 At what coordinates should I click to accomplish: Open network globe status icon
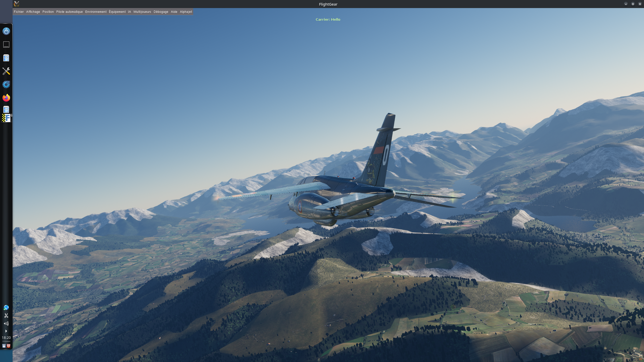6,308
